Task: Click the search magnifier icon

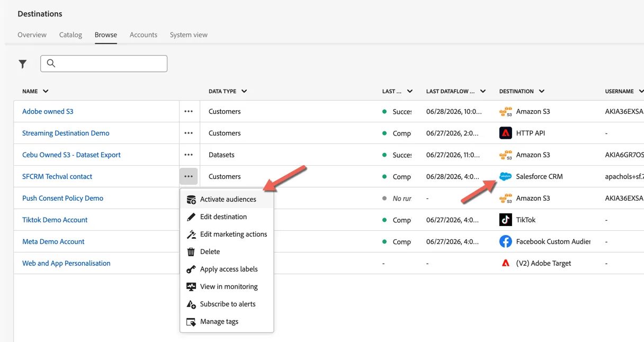Action: 51,64
